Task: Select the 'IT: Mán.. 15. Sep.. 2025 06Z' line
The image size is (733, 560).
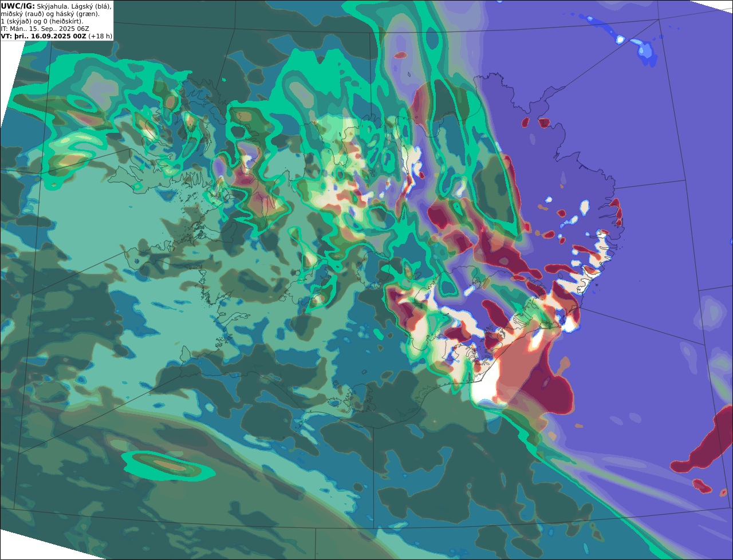Action: click(46, 29)
